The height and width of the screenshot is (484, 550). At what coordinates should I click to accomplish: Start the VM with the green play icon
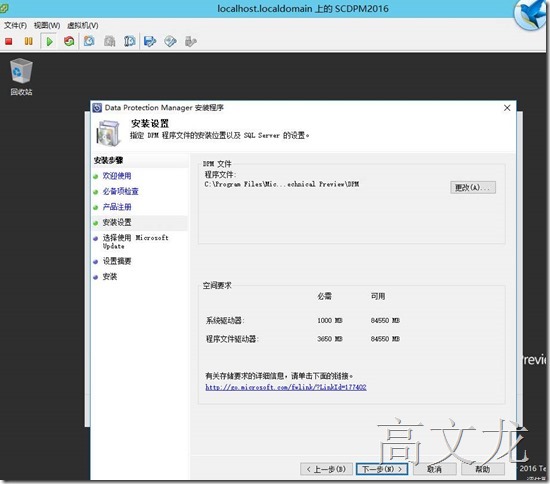49,41
